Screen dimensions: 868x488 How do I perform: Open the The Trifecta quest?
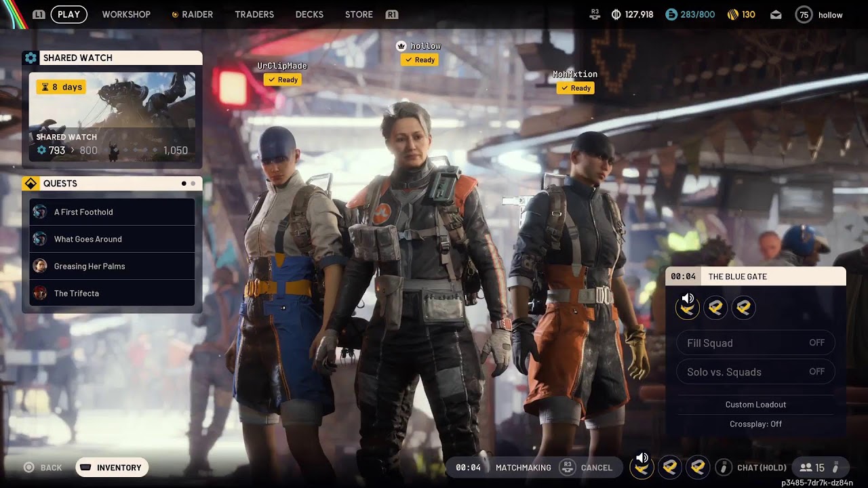(x=112, y=293)
